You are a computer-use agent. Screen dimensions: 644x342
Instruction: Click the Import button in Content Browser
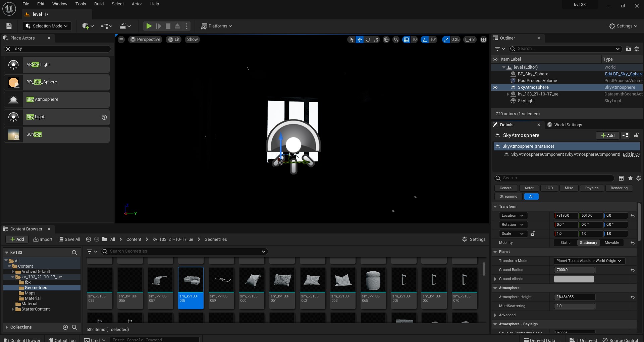[43, 239]
